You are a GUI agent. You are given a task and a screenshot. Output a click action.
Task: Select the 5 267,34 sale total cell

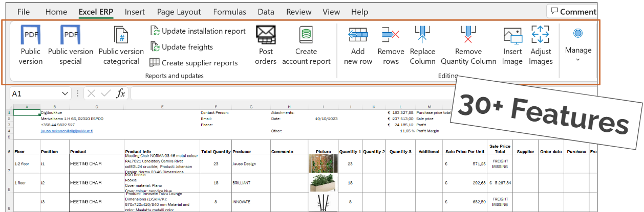500,182
